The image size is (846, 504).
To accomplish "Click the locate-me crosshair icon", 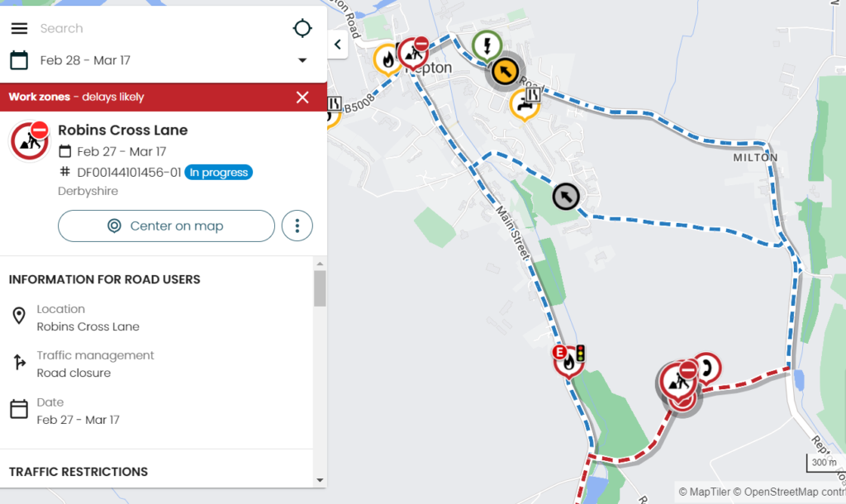I will click(x=302, y=28).
